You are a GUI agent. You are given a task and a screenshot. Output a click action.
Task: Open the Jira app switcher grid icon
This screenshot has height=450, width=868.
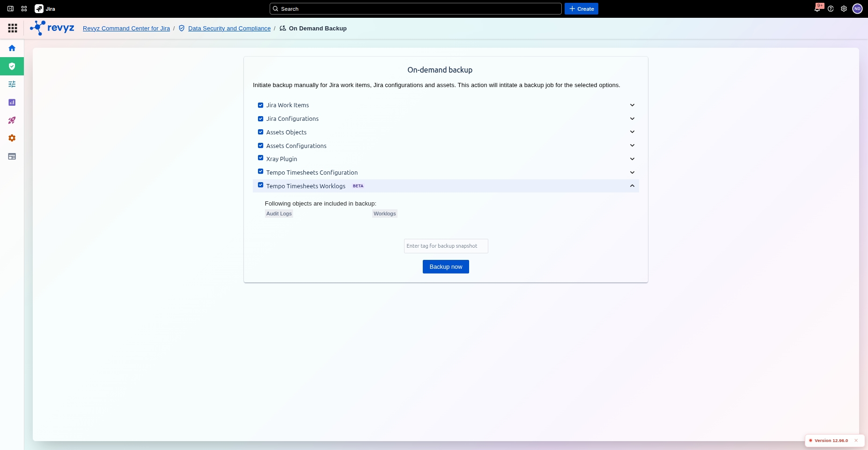(x=24, y=9)
